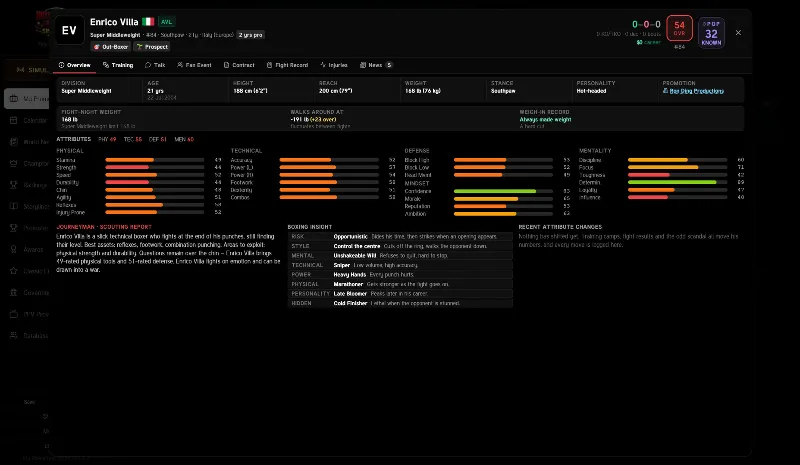
Task: Click the Journeyman Scouting Report heading
Action: [x=104, y=227]
